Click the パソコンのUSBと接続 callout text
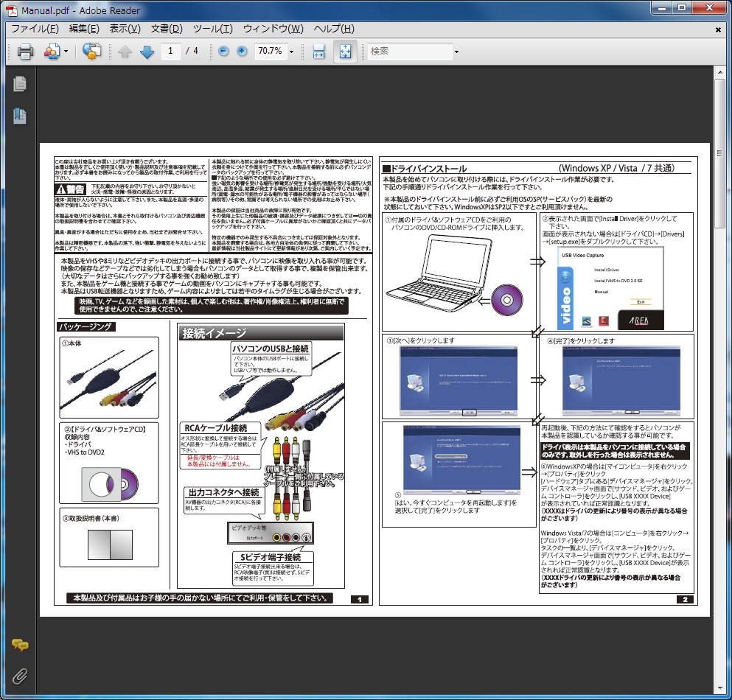Screen dimensions: 732x700 pos(271,349)
